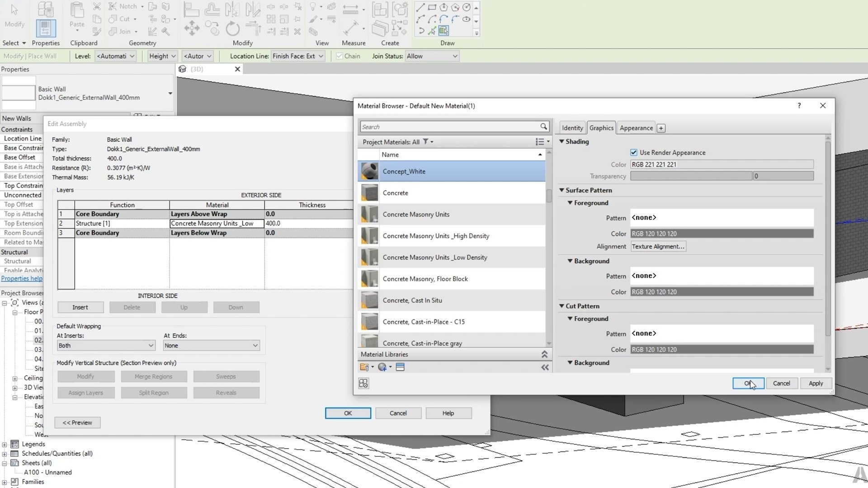Select the Move tool on the ribbon

[192, 28]
